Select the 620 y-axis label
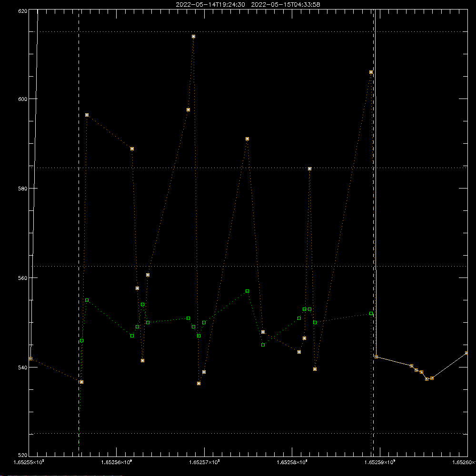This screenshot has height=476, width=476. point(23,11)
